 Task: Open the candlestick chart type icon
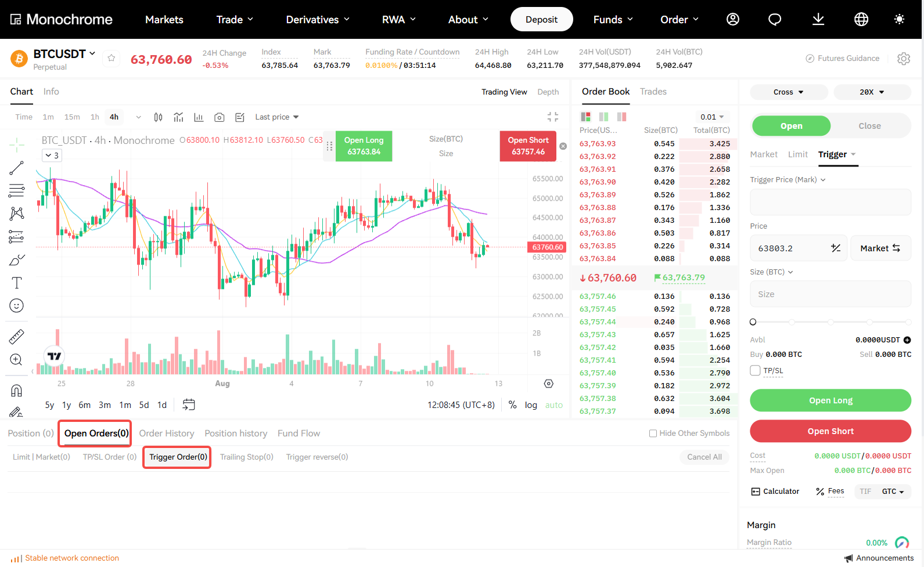[158, 117]
